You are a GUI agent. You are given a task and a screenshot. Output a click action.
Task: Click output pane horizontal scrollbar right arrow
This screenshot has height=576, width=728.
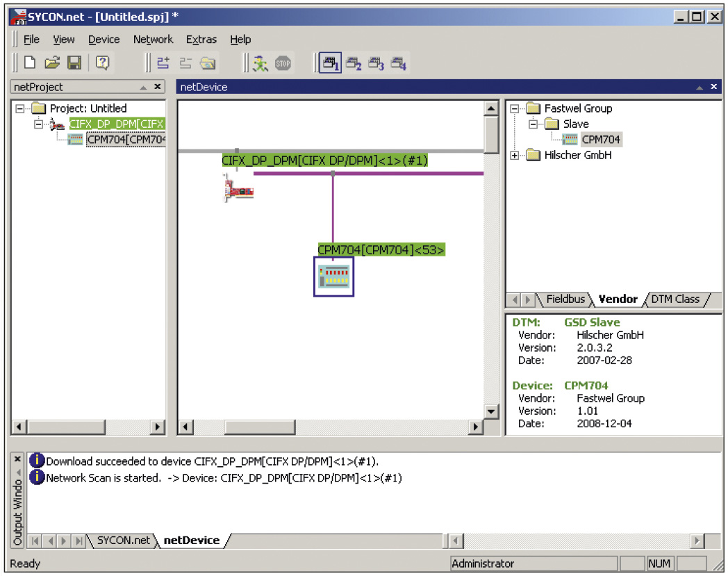(x=697, y=541)
